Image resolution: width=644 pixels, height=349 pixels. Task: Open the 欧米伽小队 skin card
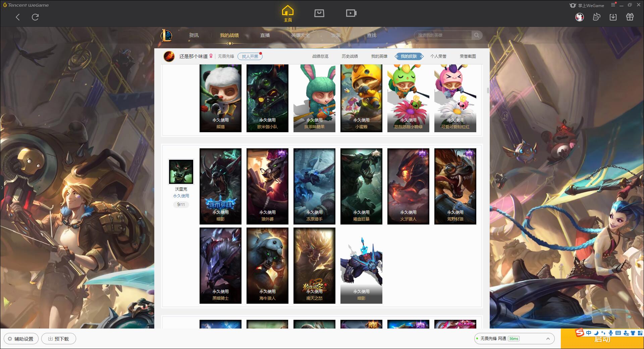click(x=267, y=98)
